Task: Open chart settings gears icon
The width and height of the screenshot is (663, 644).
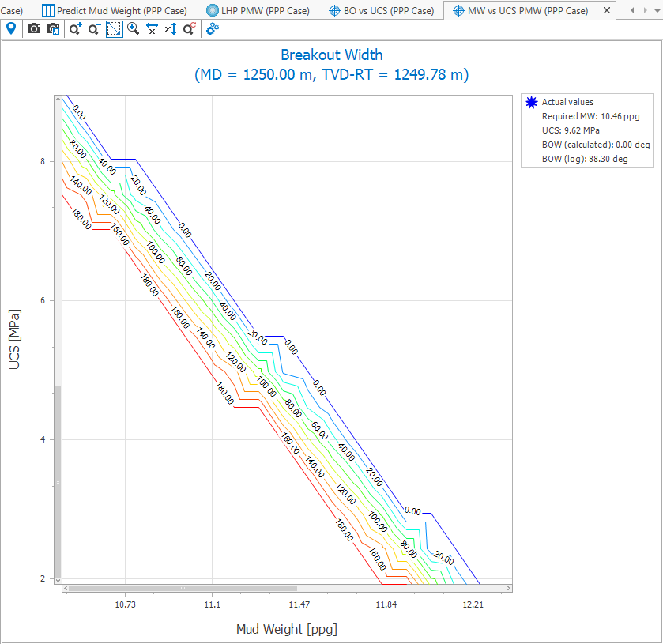Action: [x=213, y=28]
